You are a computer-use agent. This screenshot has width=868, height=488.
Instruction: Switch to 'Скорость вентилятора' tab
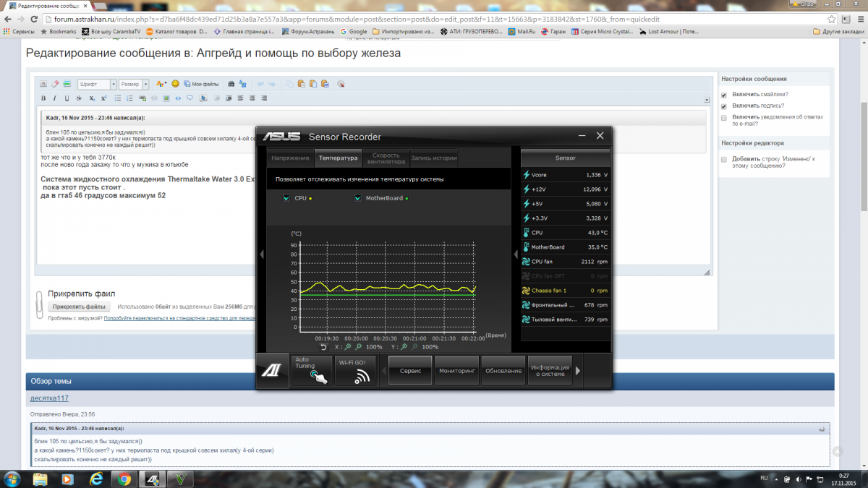[x=385, y=158]
